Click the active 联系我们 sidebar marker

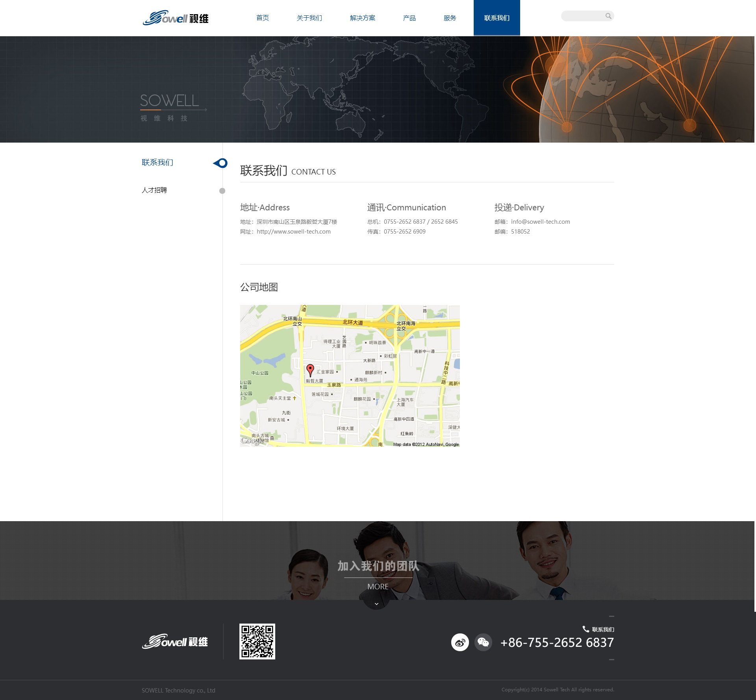pos(221,163)
